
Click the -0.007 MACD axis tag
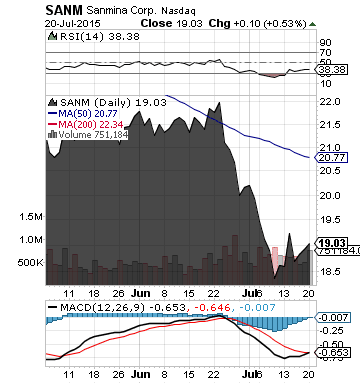(333, 318)
